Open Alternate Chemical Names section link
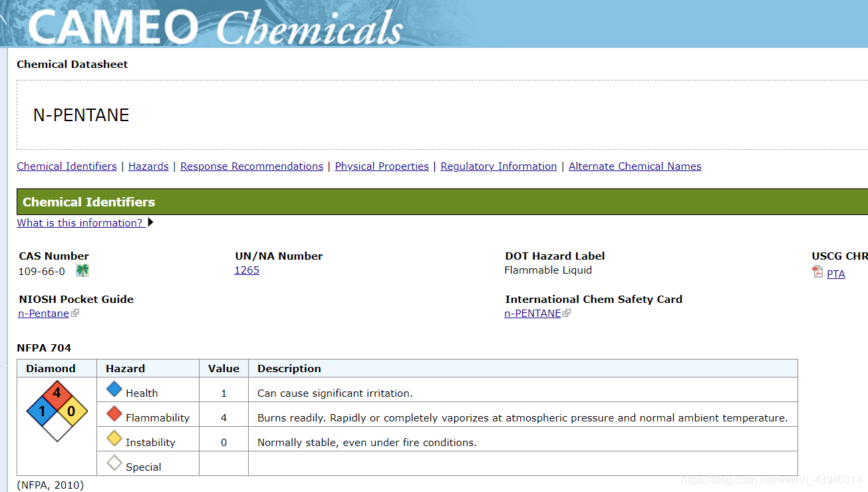The width and height of the screenshot is (868, 492). (635, 166)
